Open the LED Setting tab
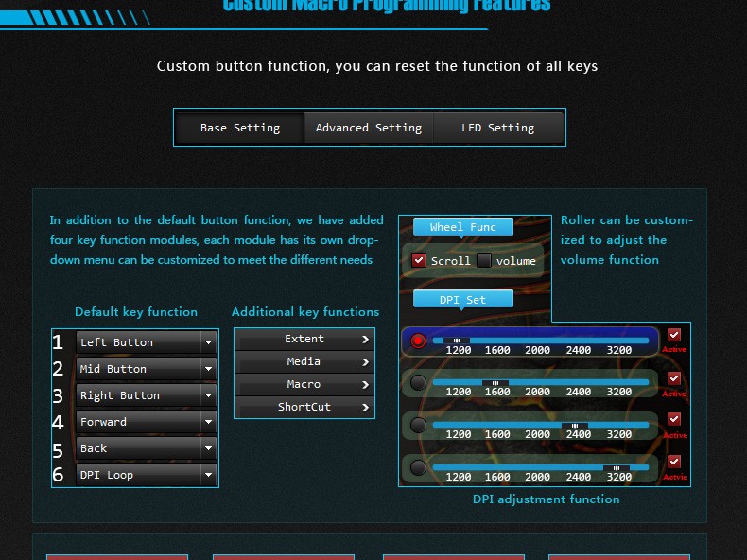Image resolution: width=747 pixels, height=560 pixels. (497, 128)
